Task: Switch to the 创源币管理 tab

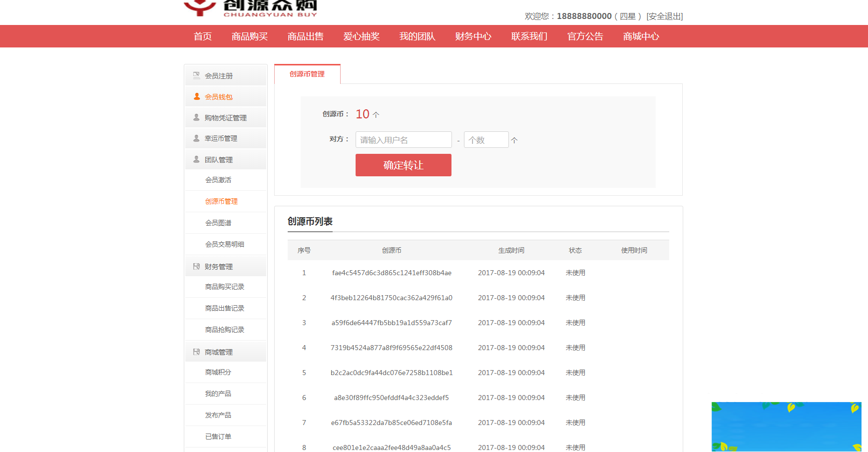Action: click(x=306, y=73)
